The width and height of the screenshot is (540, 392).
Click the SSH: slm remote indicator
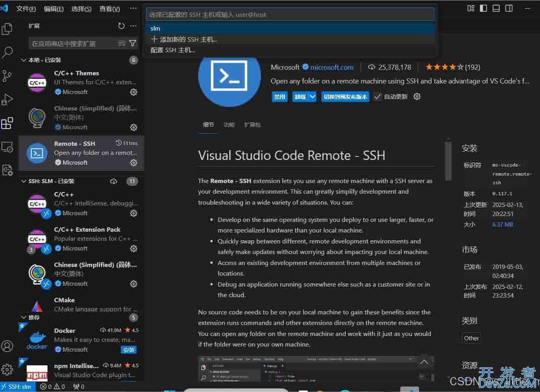(x=17, y=387)
